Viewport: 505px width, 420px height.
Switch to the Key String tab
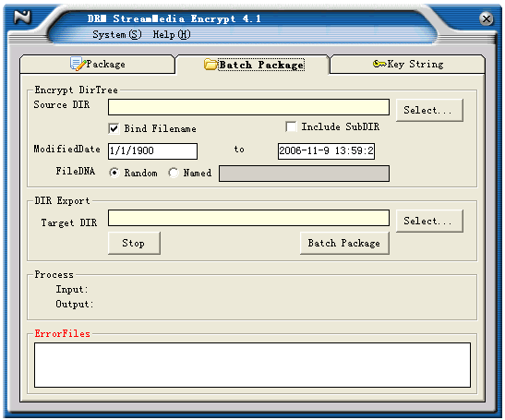coord(408,64)
